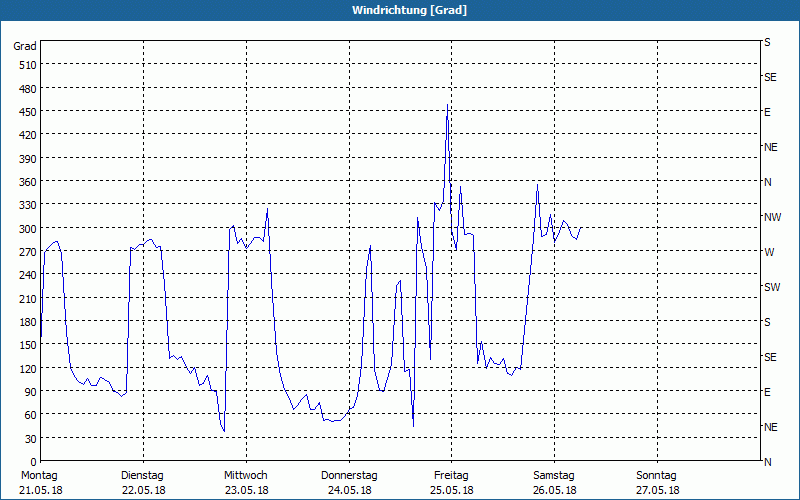Click the date 22.05.18
The width and height of the screenshot is (800, 500).
point(144,491)
